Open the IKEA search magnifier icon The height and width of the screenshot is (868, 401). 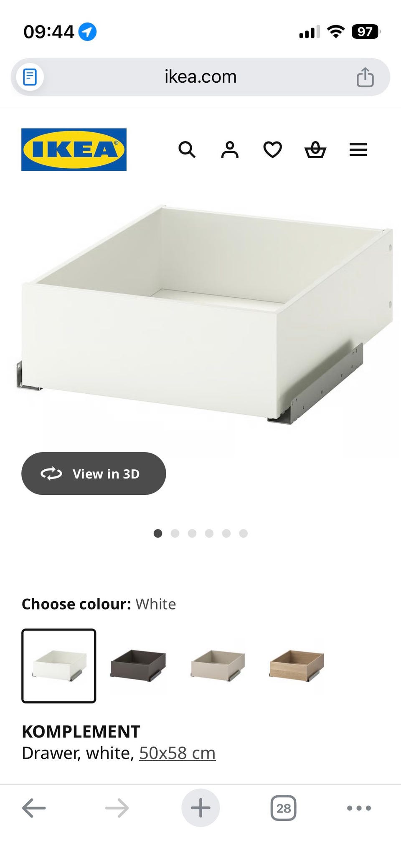coord(187,149)
